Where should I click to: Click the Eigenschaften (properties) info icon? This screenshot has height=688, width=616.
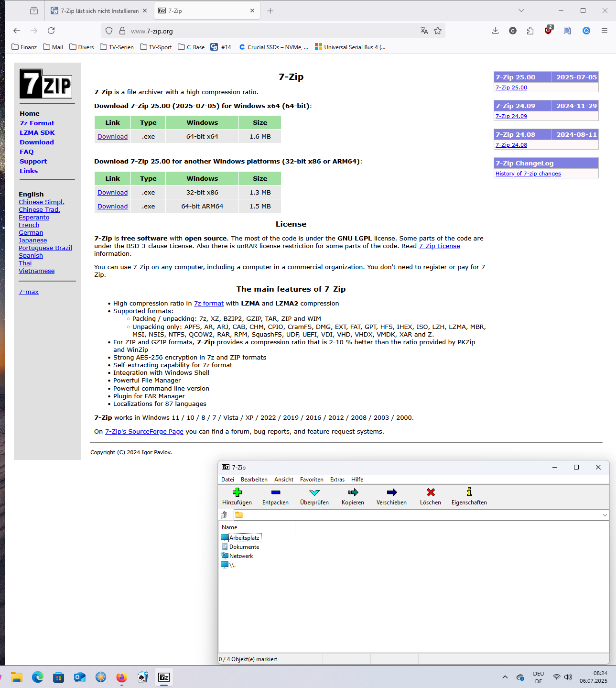point(469,491)
